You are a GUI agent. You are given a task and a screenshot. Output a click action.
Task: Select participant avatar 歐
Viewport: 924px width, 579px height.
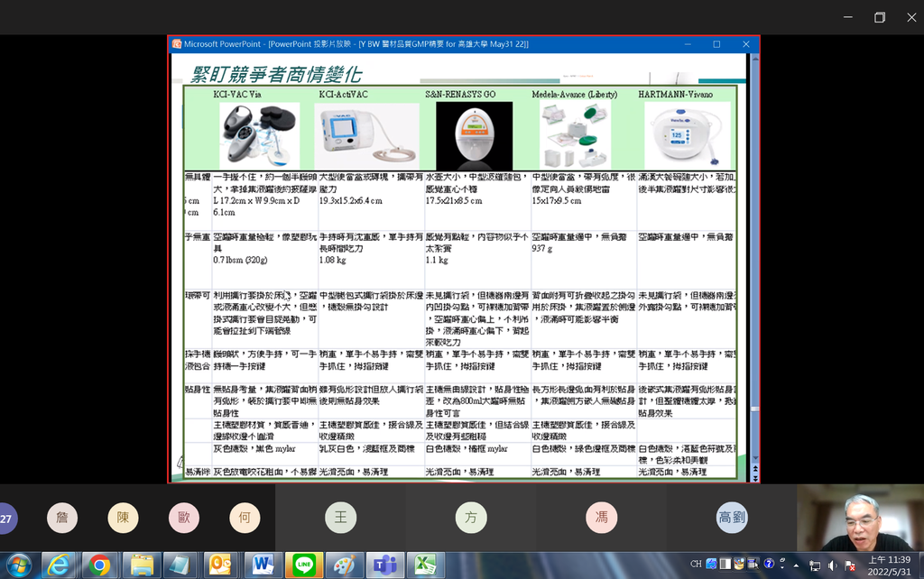click(184, 518)
